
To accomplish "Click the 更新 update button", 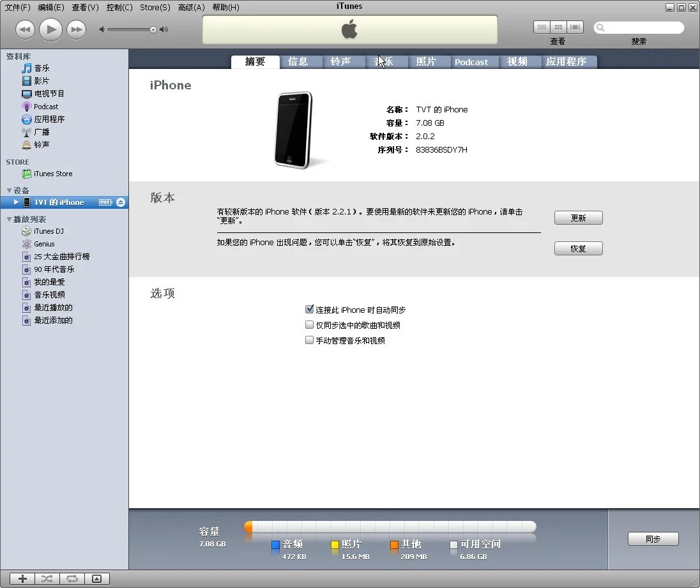I will [578, 218].
